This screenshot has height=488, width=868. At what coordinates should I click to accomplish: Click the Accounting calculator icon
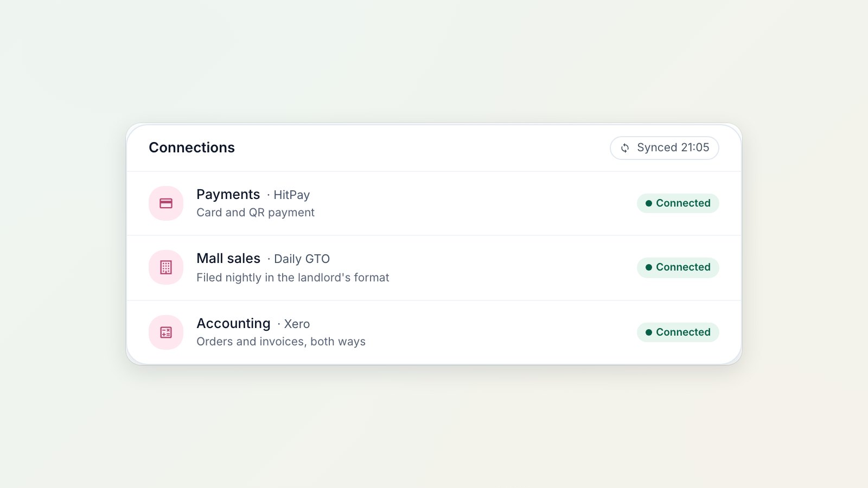(166, 332)
